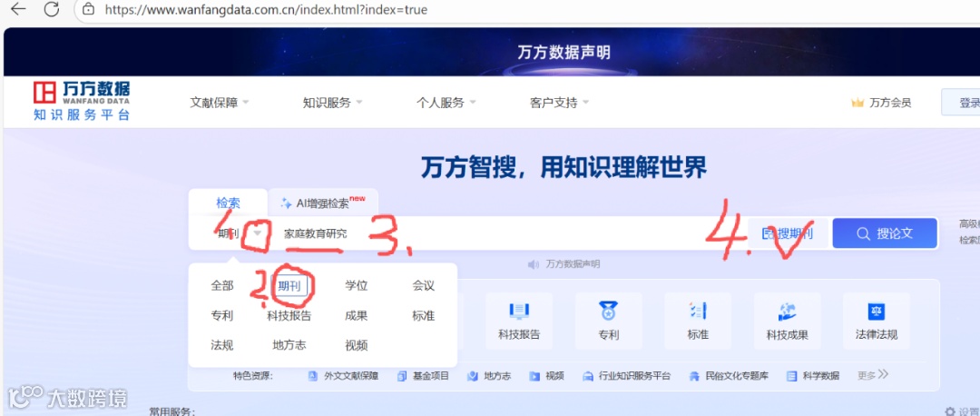
Task: Choose 全部 in the type list
Action: (x=222, y=286)
